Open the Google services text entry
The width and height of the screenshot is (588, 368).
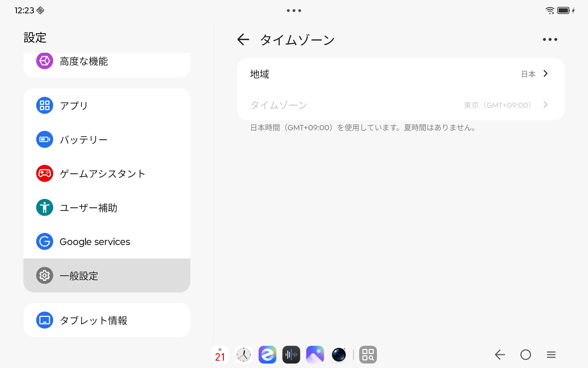tap(95, 242)
